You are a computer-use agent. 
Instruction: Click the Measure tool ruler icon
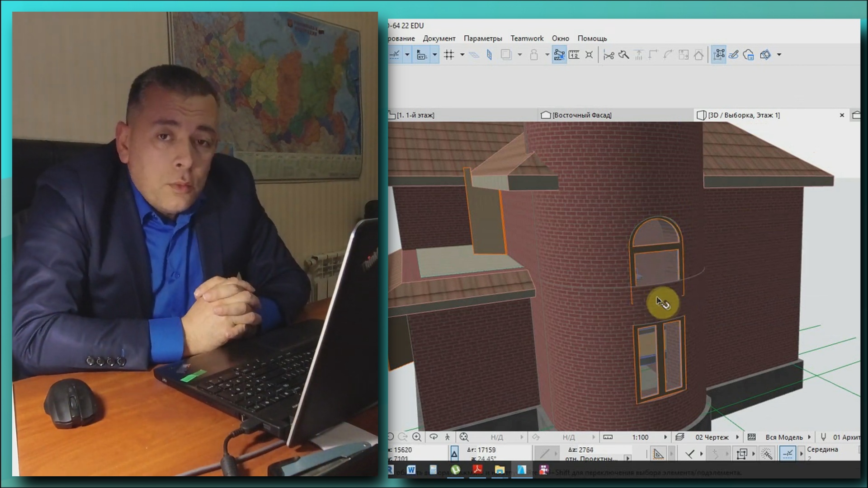pyautogui.click(x=574, y=55)
